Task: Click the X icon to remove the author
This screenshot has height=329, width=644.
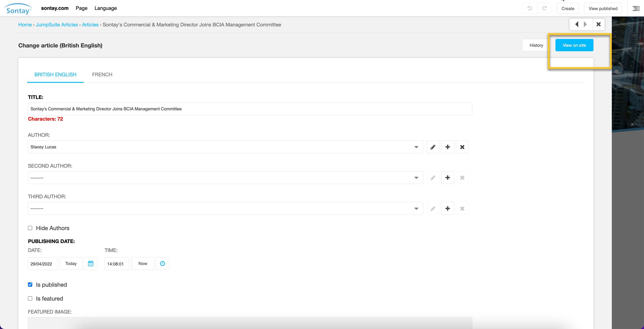Action: [462, 147]
